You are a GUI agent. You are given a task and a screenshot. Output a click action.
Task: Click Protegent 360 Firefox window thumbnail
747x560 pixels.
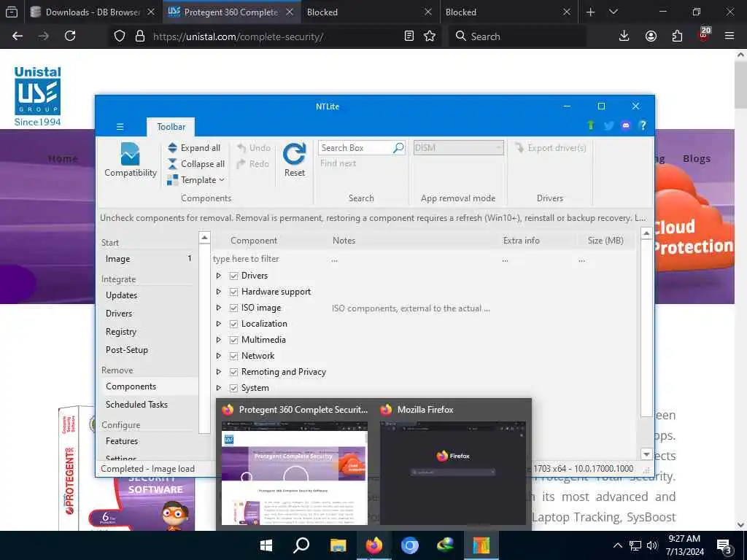tap(295, 472)
